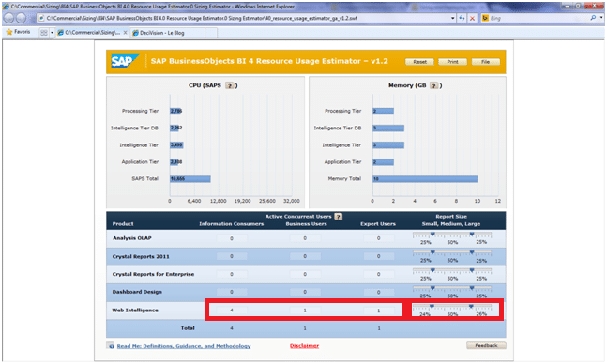The width and height of the screenshot is (607, 364).
Task: Click the SAPS Total bar in CPU chart
Action: 190,179
